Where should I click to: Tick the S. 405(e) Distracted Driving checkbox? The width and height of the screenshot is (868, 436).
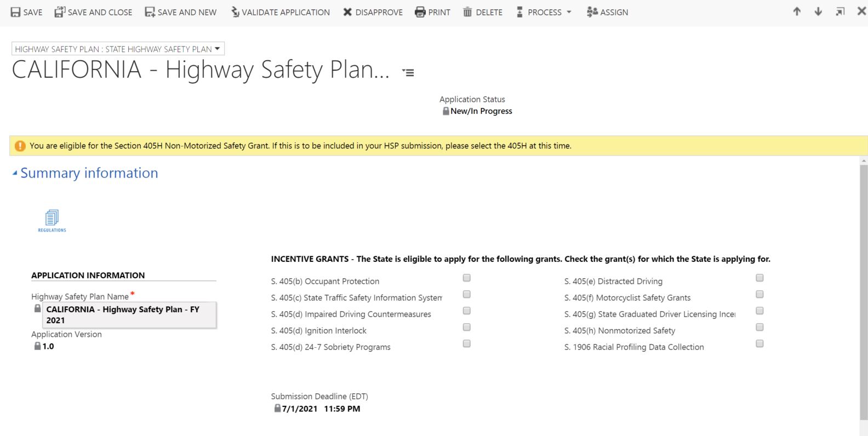pyautogui.click(x=759, y=278)
